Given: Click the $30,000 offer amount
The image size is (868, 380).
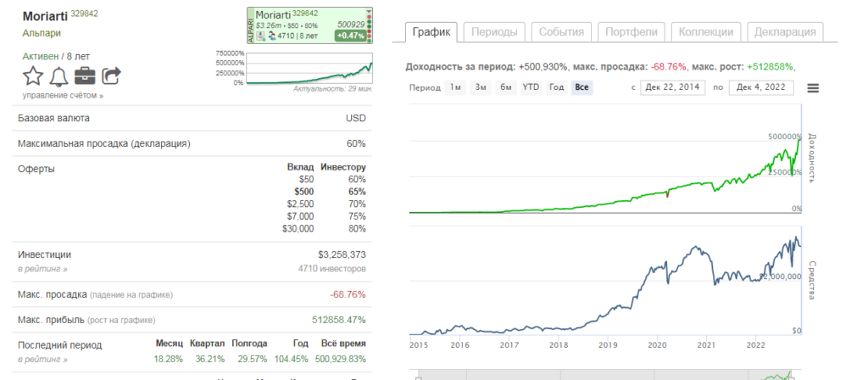Looking at the screenshot, I should pyautogui.click(x=298, y=229).
